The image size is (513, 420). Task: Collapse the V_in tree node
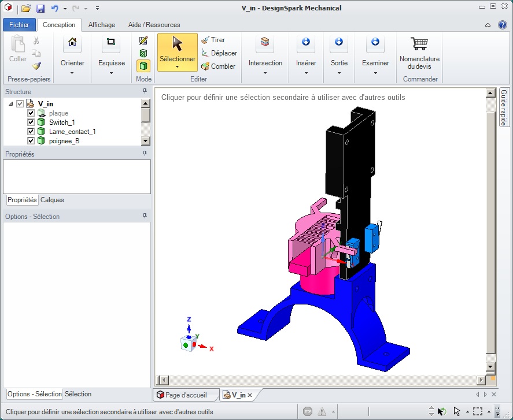tap(11, 104)
